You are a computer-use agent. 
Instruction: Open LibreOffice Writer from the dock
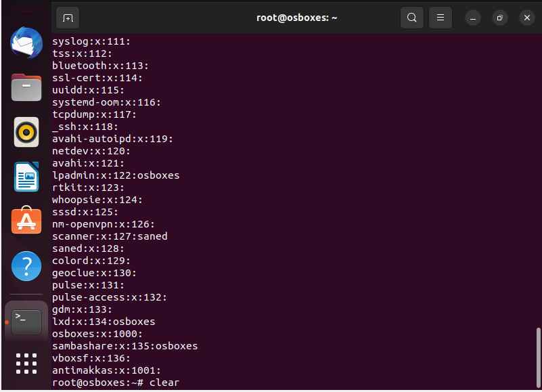(26, 177)
